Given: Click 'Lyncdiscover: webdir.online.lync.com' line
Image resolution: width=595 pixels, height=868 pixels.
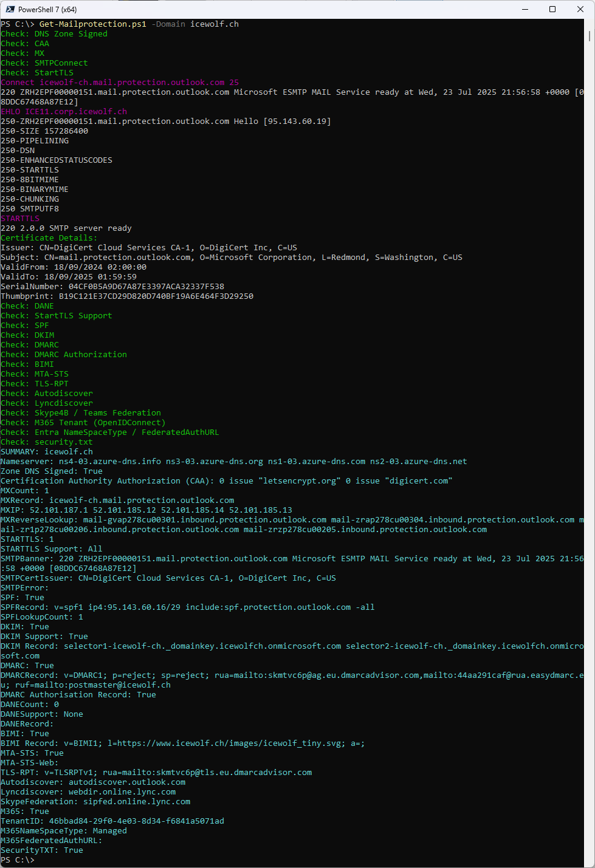Looking at the screenshot, I should point(88,792).
